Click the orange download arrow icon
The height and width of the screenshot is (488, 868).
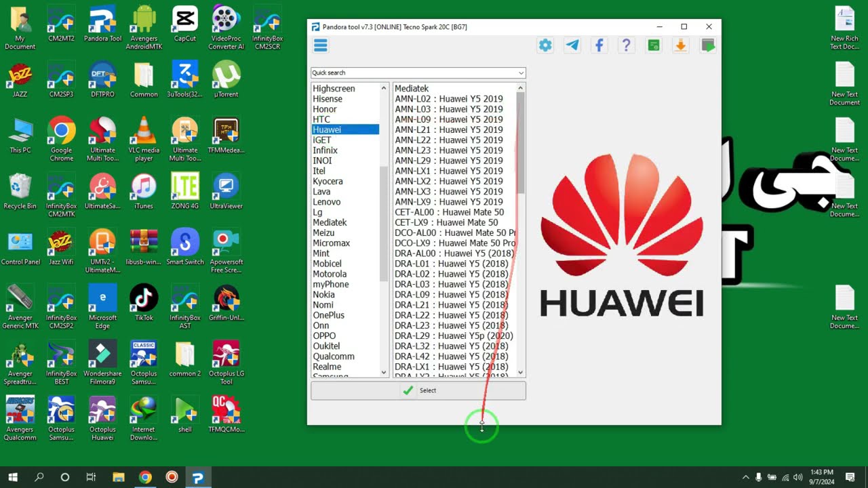(x=680, y=45)
